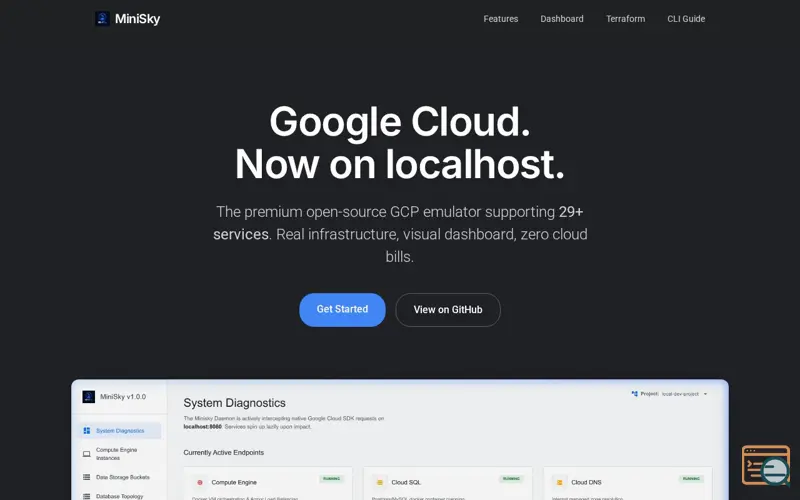Click Cloud SQL RUNNING status badge

pos(511,479)
